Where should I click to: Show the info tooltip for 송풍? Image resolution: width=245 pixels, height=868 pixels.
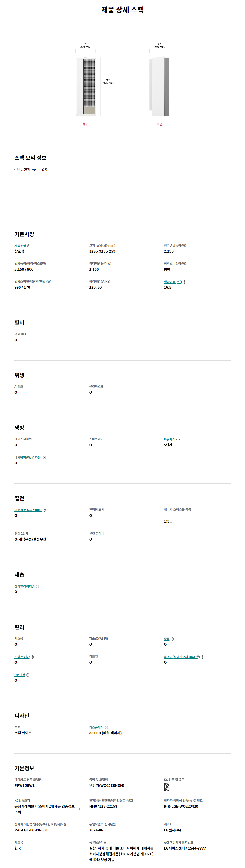coord(172,639)
